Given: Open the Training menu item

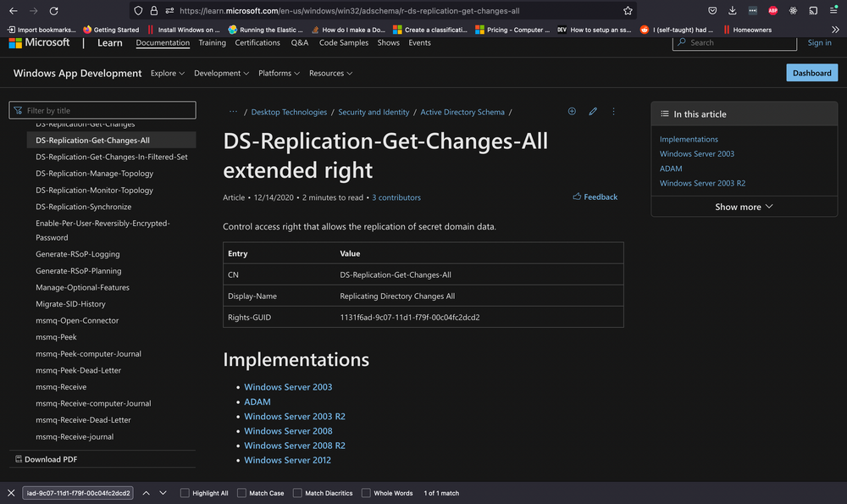Looking at the screenshot, I should coord(212,42).
